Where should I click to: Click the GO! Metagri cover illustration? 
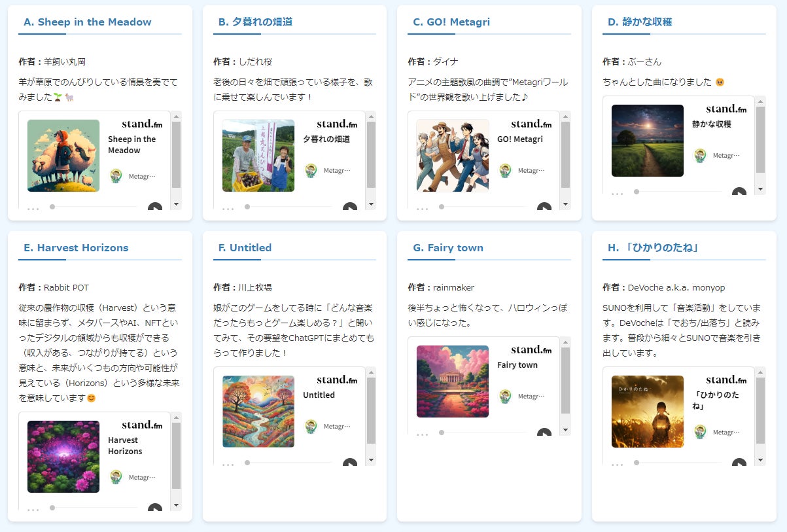pos(453,155)
